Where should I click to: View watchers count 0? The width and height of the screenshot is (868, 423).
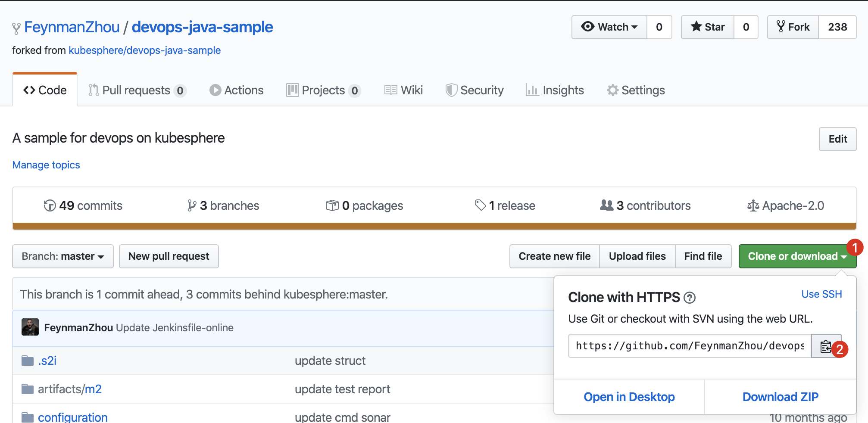coord(659,27)
